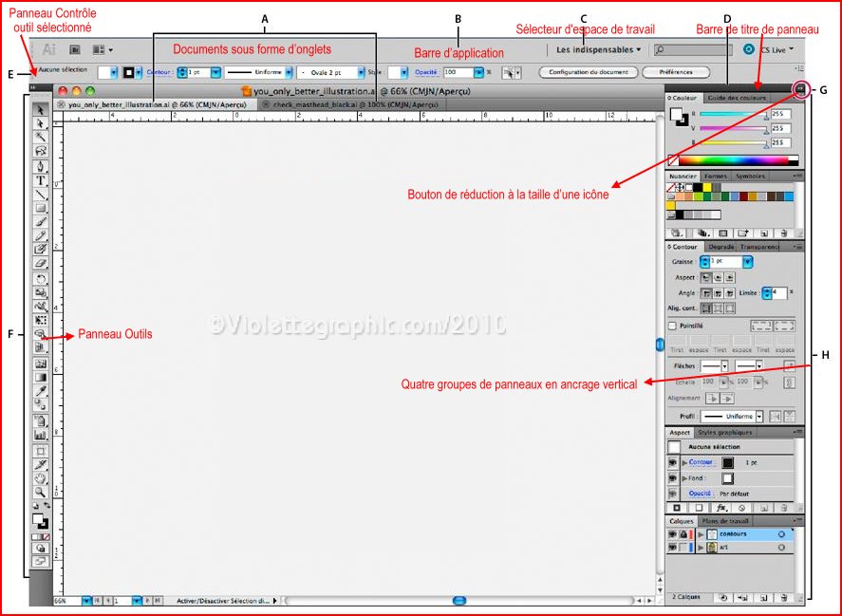Open the Les indispensables workspace selector
Screen dimensions: 842x616
pos(598,49)
